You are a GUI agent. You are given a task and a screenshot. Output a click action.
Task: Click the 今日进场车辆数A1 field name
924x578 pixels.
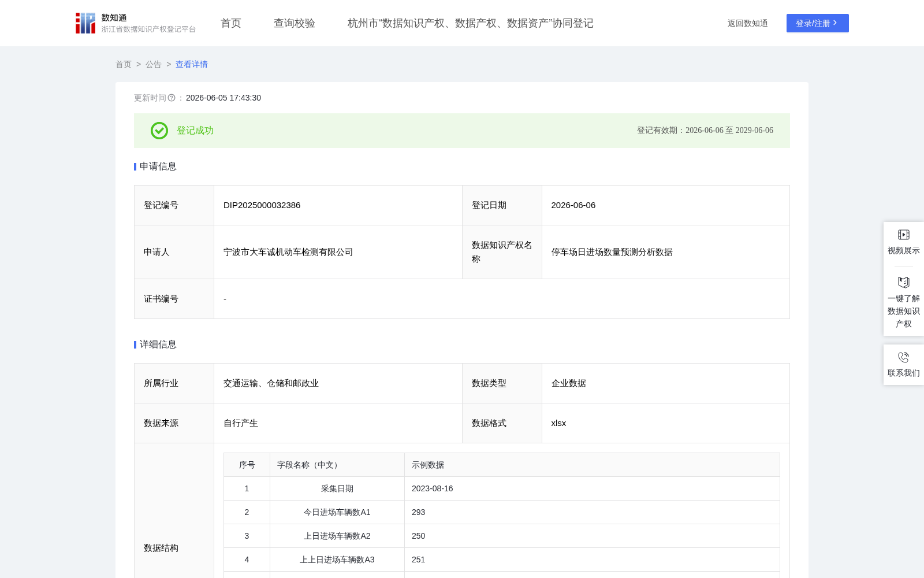337,512
